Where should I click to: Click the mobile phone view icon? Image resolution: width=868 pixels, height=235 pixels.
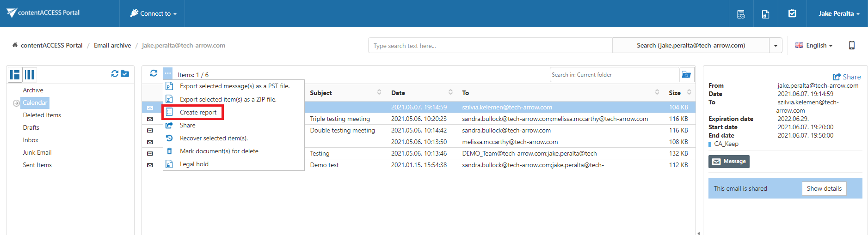click(851, 45)
